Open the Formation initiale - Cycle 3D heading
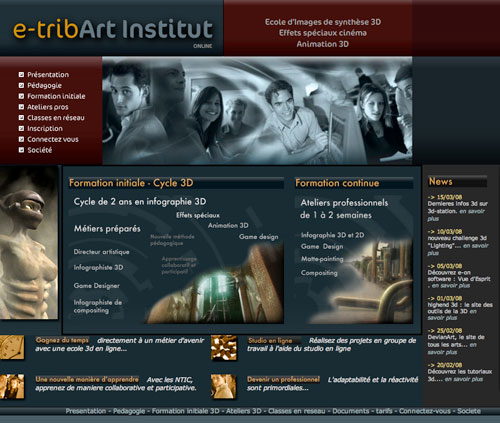 [131, 183]
